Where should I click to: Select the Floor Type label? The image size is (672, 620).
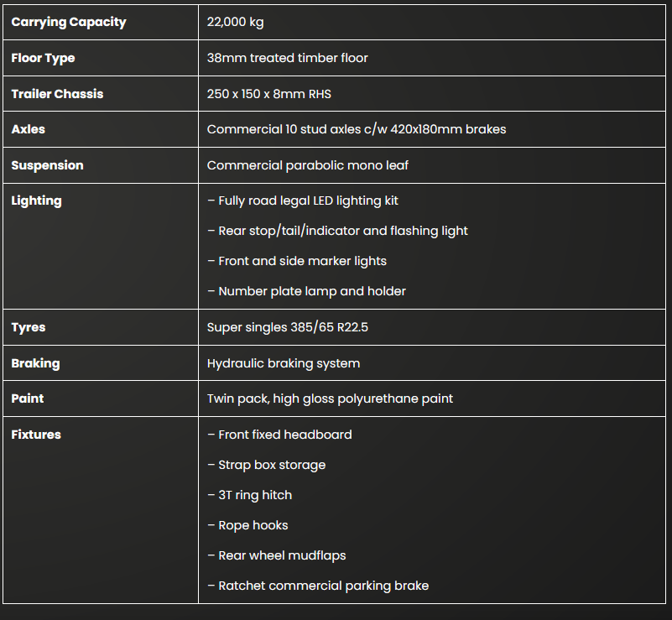pyautogui.click(x=43, y=58)
